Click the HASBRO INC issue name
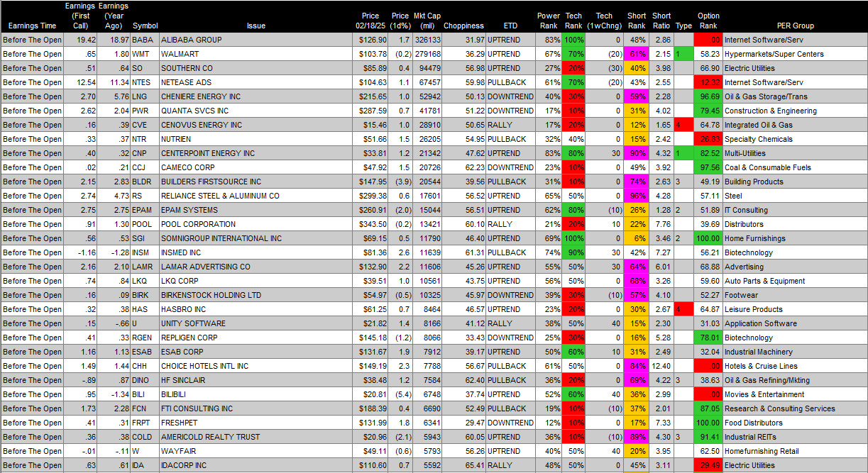This screenshot has width=868, height=473. point(184,309)
